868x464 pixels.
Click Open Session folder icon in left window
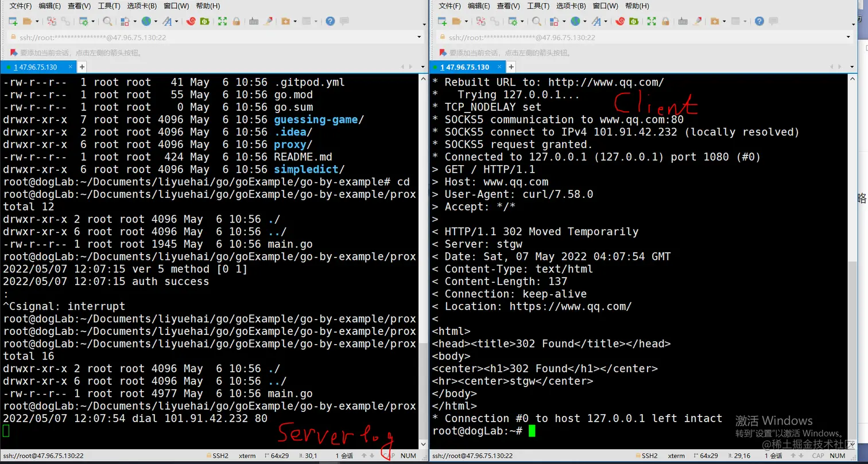click(x=27, y=21)
